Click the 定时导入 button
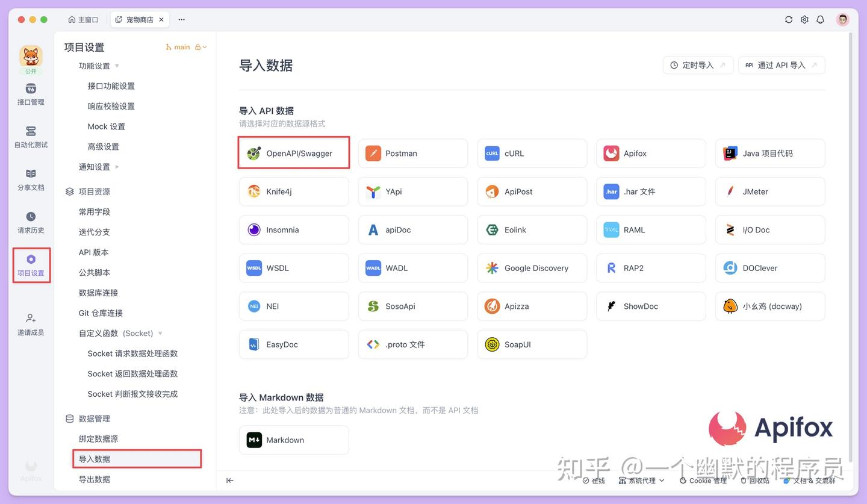 click(x=698, y=65)
